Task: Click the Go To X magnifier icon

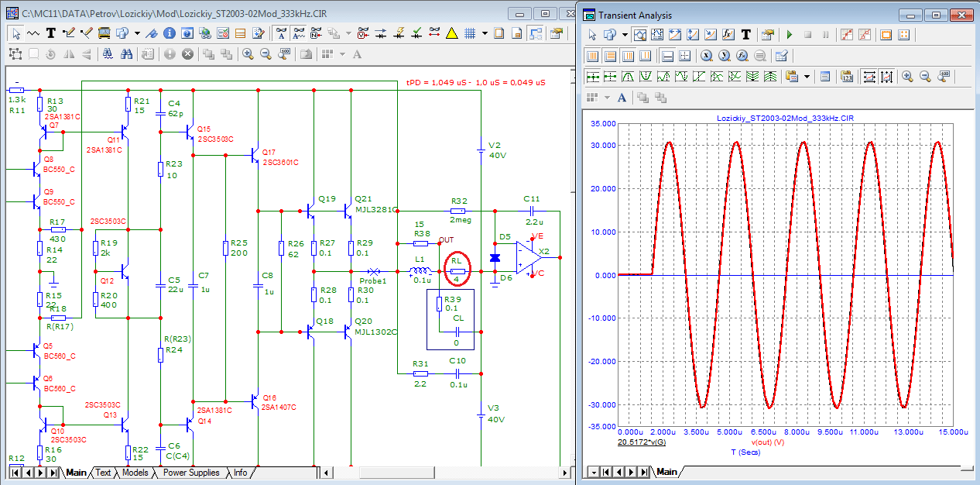Action: coord(707,56)
